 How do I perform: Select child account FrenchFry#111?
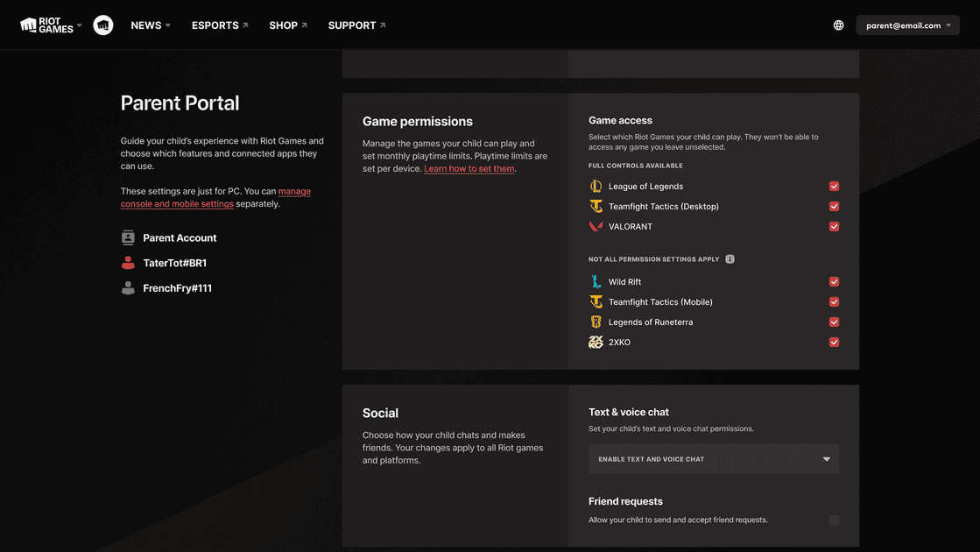[177, 287]
